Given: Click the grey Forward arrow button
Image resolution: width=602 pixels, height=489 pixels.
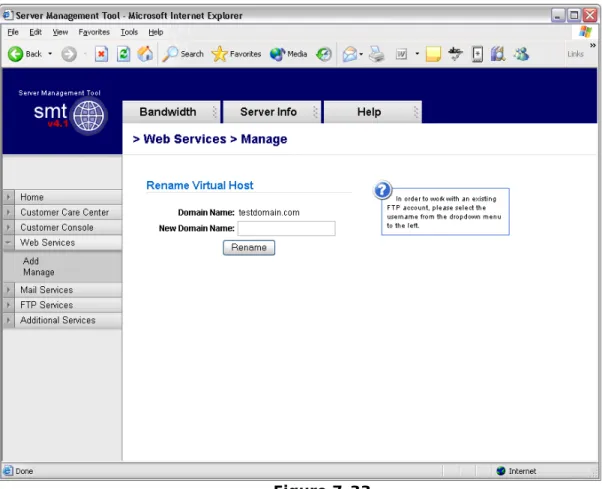Looking at the screenshot, I should [69, 54].
